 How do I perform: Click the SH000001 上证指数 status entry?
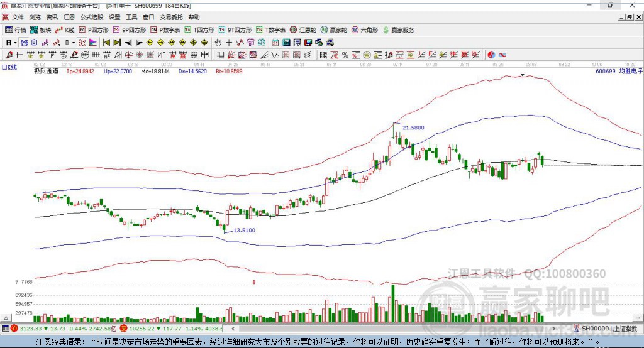click(606, 329)
